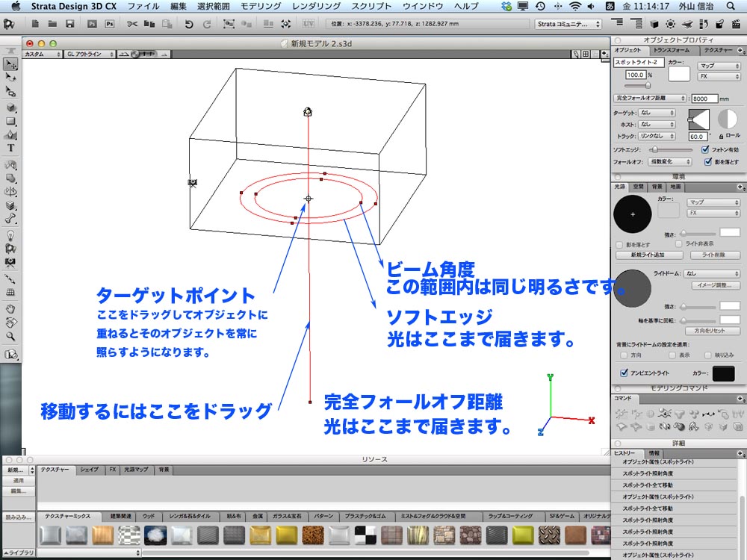Open the レンダリング menu
This screenshot has height=560, width=747.
pos(317,6)
